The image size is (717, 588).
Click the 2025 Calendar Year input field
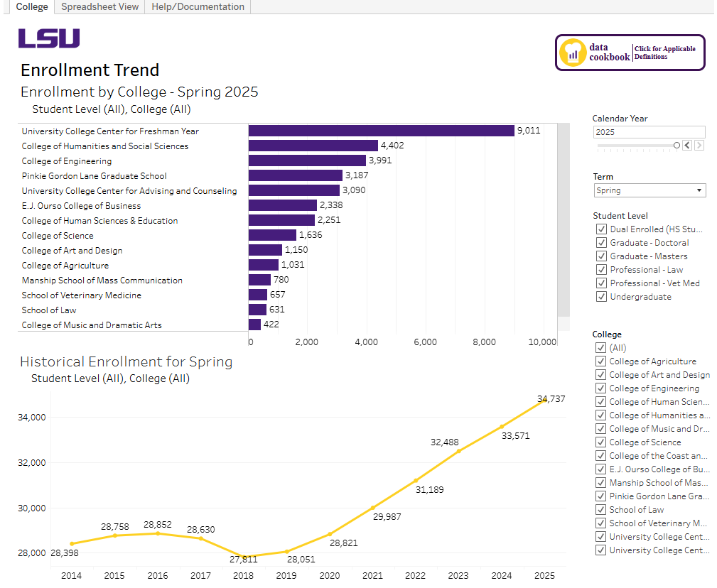[648, 131]
